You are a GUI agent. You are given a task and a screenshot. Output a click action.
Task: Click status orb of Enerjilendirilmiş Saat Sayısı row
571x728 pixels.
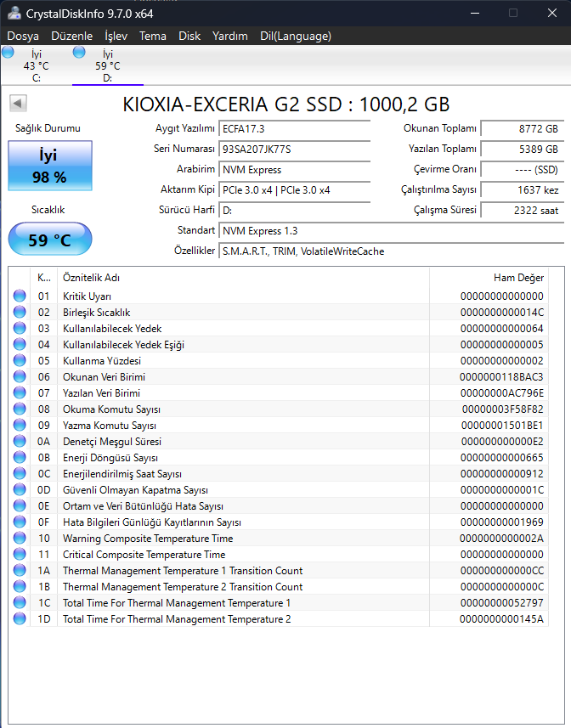[x=20, y=473]
